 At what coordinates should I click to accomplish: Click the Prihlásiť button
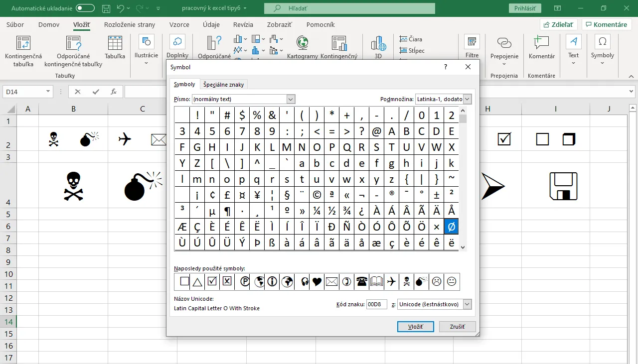click(525, 8)
